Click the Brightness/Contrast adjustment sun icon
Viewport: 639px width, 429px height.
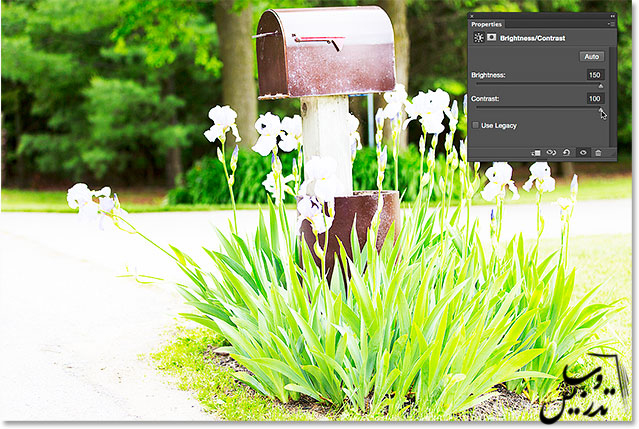pos(478,38)
